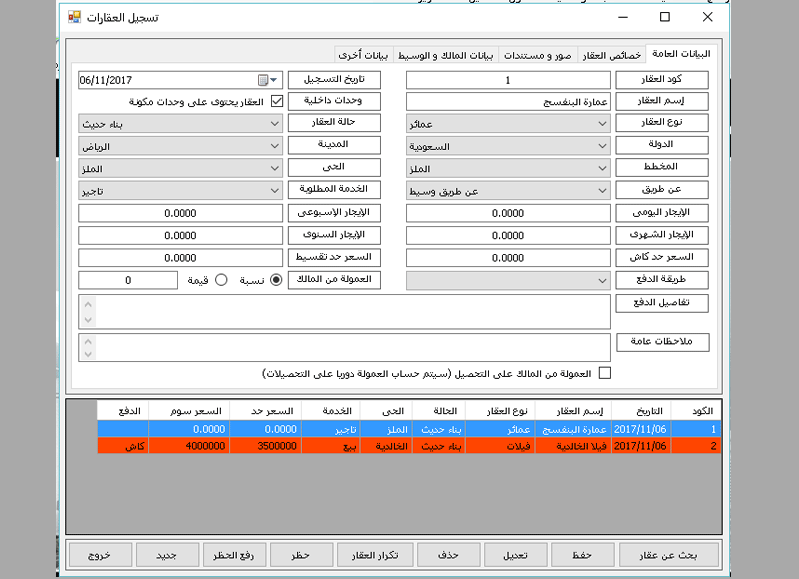The height and width of the screenshot is (579, 799).
Task: Open بيانات المالك و الوسيط tab
Action: [445, 56]
